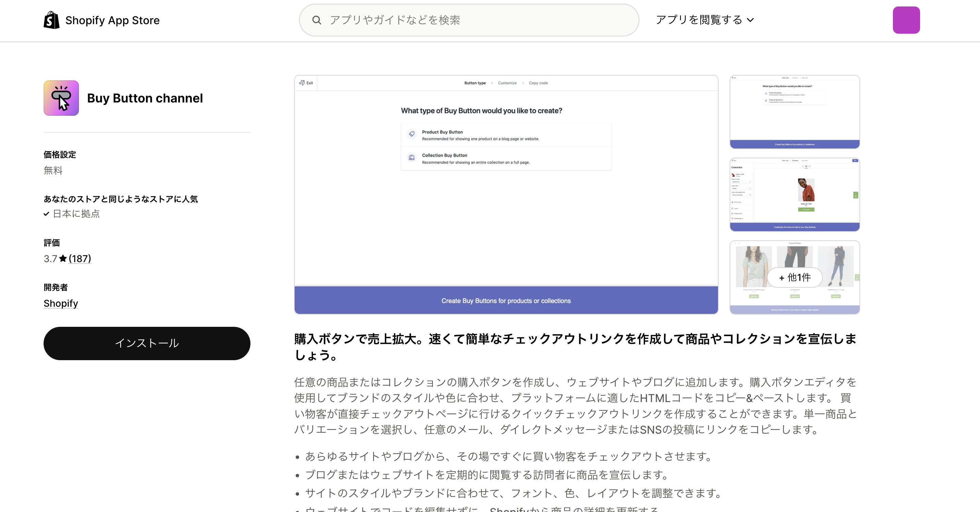
Task: Select the 無料 pricing text
Action: tap(53, 170)
